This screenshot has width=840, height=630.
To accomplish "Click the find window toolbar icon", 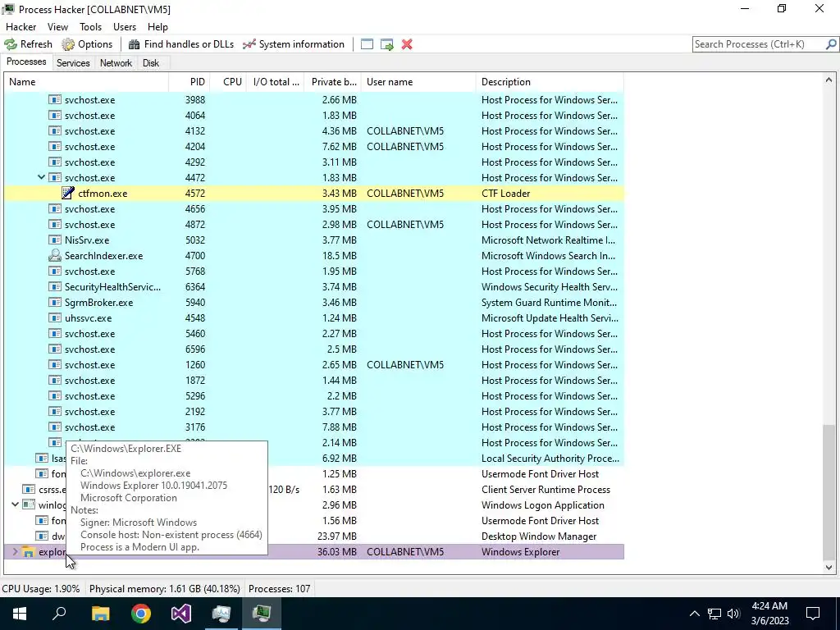I will tap(367, 44).
